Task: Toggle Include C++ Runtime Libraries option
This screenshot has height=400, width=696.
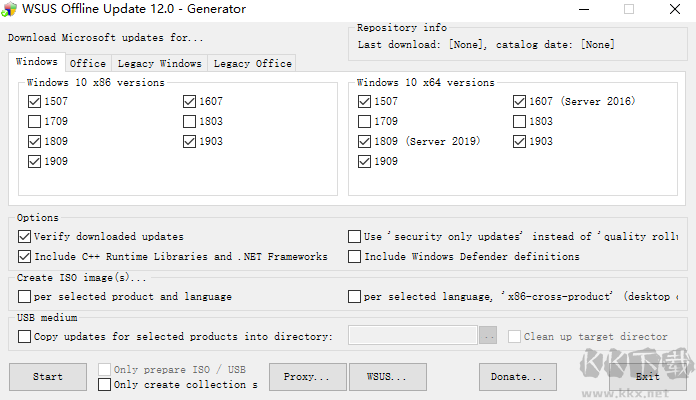Action: [x=24, y=256]
